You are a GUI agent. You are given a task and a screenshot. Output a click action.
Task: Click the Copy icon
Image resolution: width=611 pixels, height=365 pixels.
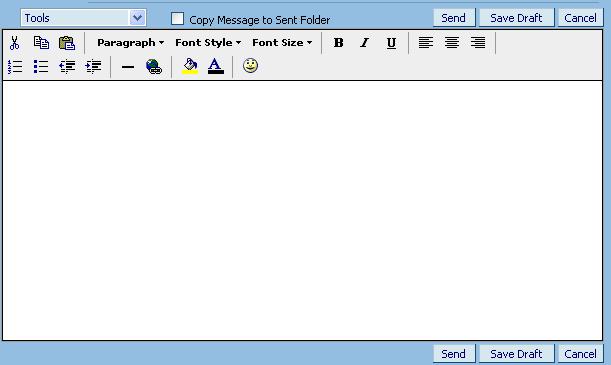coord(41,43)
